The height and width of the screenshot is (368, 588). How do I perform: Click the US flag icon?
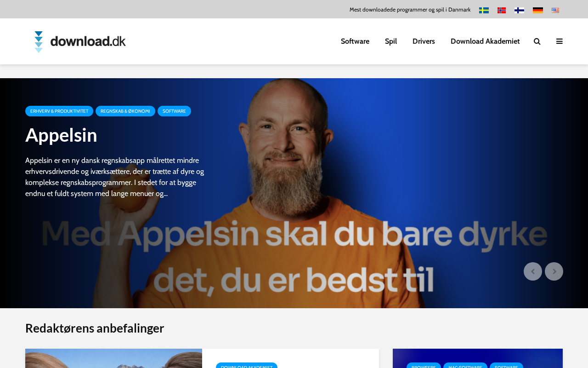click(555, 10)
